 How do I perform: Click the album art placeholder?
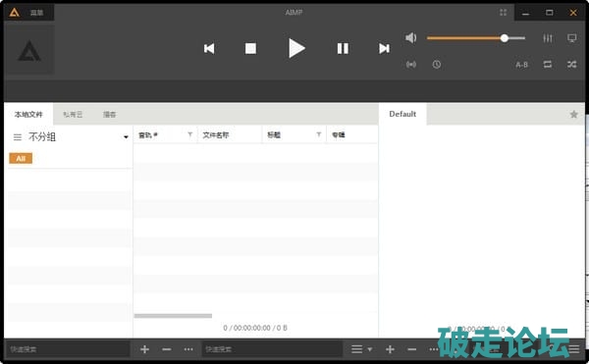[29, 50]
